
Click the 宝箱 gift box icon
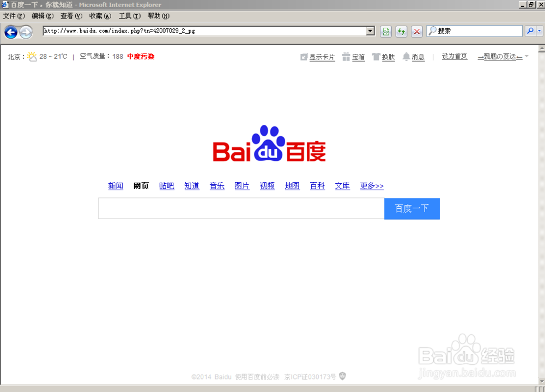(346, 57)
